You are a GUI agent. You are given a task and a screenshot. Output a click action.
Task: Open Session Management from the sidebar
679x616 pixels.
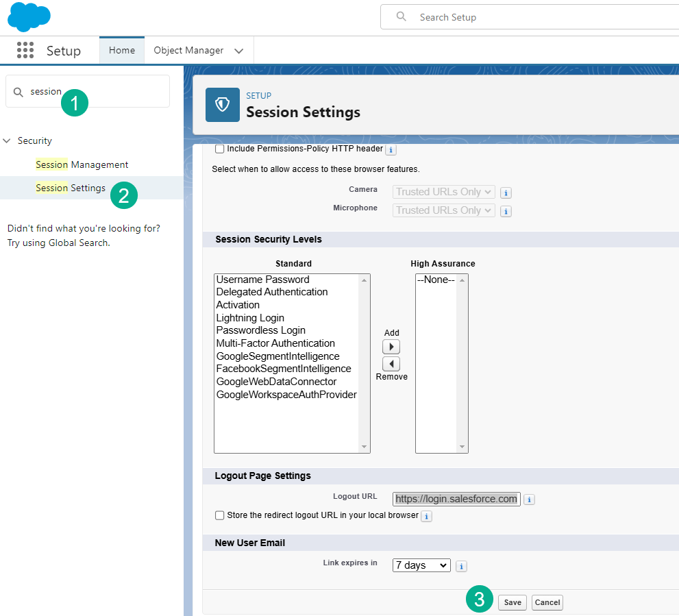[82, 164]
